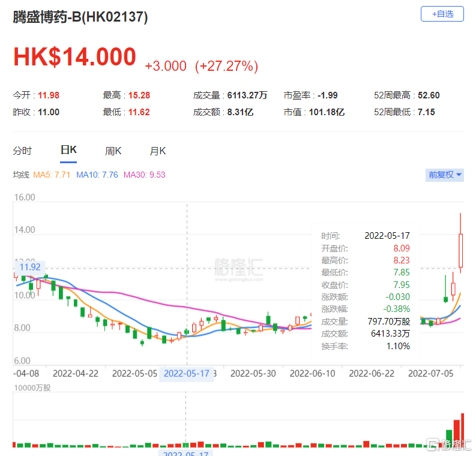Click the 2022-05-05 date on the axis
476x456 pixels.
point(134,373)
